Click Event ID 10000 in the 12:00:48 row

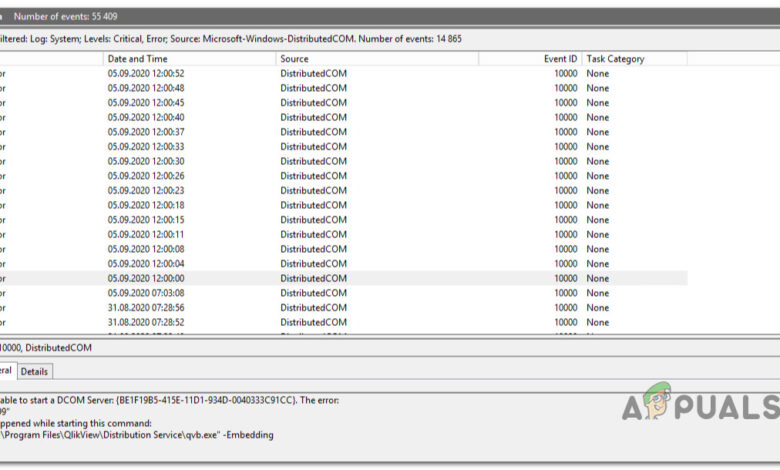(x=566, y=88)
